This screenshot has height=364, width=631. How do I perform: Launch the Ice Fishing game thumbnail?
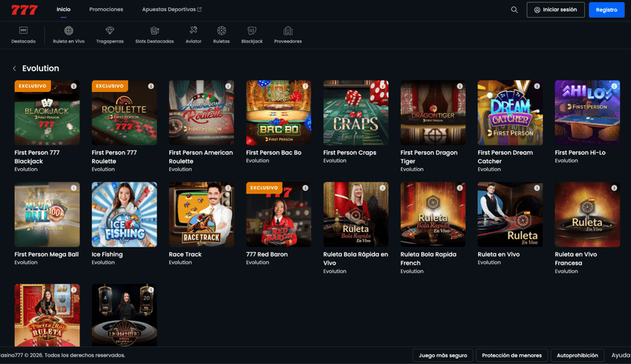tap(125, 214)
